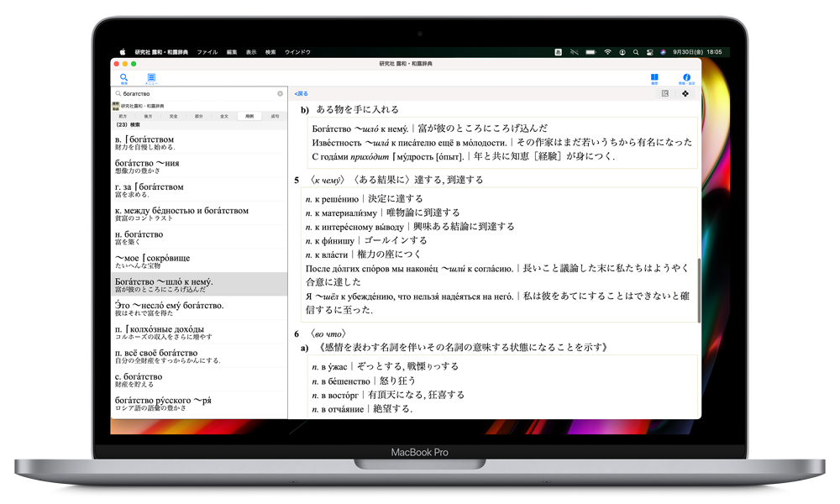Switch search mode to 前方

(123, 116)
